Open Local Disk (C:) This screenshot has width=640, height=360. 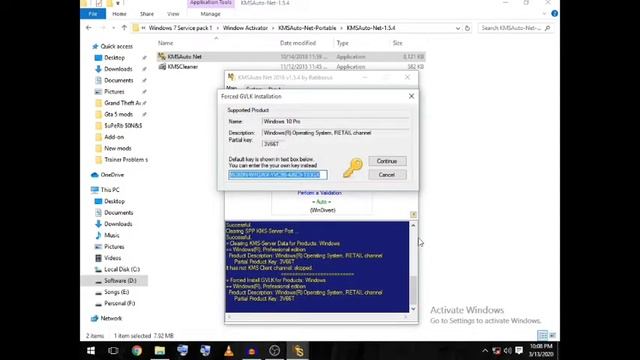122,269
